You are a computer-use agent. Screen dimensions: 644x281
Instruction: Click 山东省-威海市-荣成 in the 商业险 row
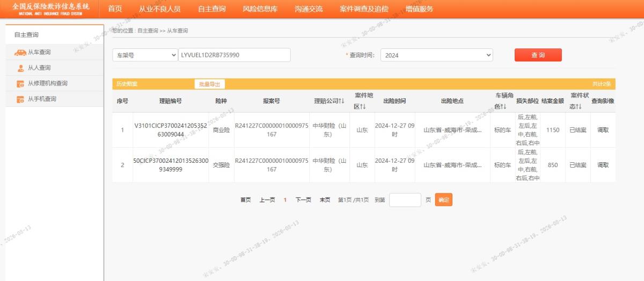pos(452,130)
